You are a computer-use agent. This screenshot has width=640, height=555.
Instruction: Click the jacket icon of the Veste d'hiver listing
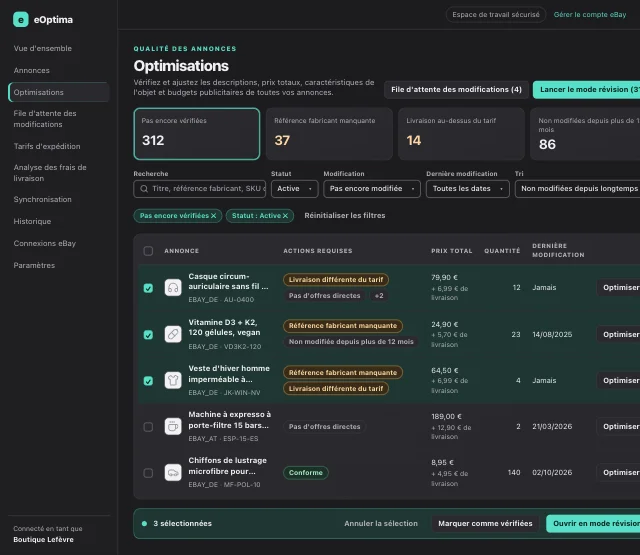[173, 380]
